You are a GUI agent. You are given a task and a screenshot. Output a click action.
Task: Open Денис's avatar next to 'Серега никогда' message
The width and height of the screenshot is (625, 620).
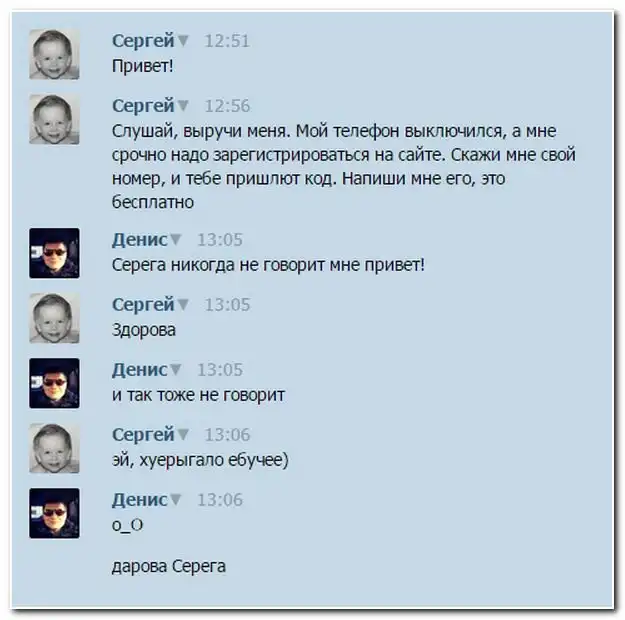54,253
